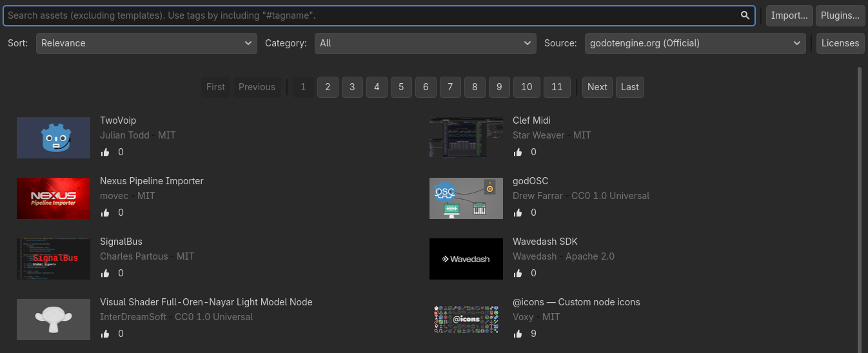The height and width of the screenshot is (353, 868).
Task: Click author Charles Partous
Action: pos(133,256)
